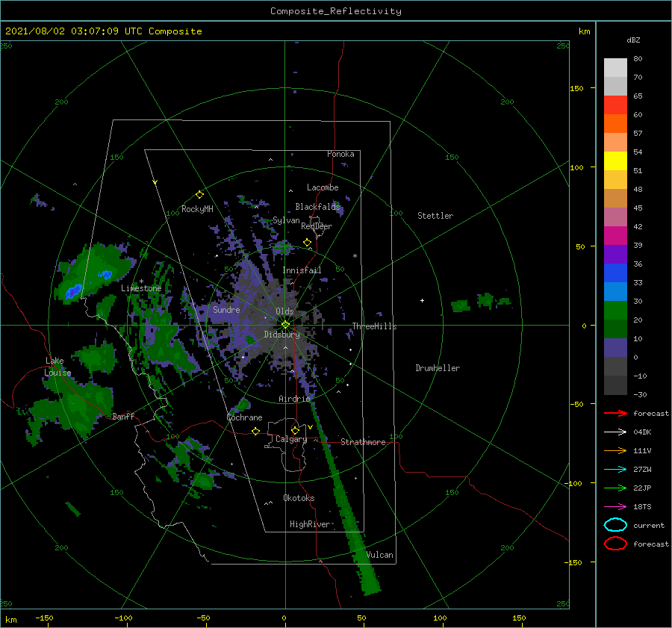672x628 pixels.
Task: Click the Limestone label
Action: point(141,288)
